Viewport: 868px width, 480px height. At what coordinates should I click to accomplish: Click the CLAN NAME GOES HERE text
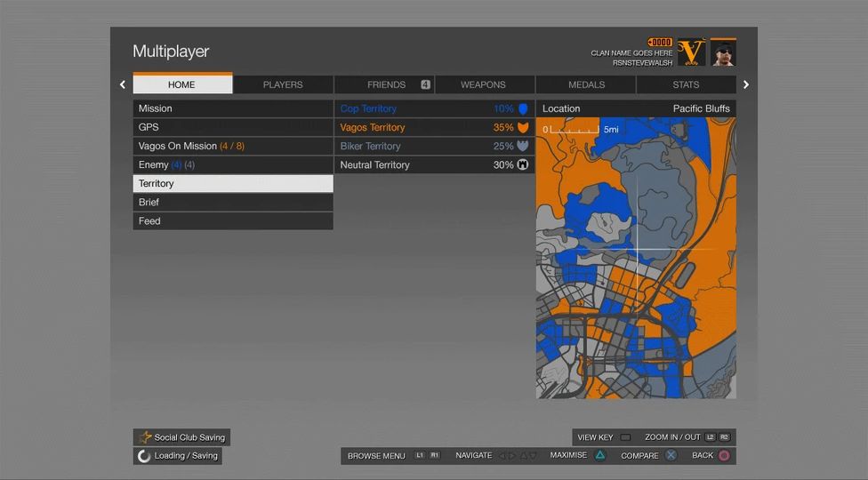coord(631,53)
